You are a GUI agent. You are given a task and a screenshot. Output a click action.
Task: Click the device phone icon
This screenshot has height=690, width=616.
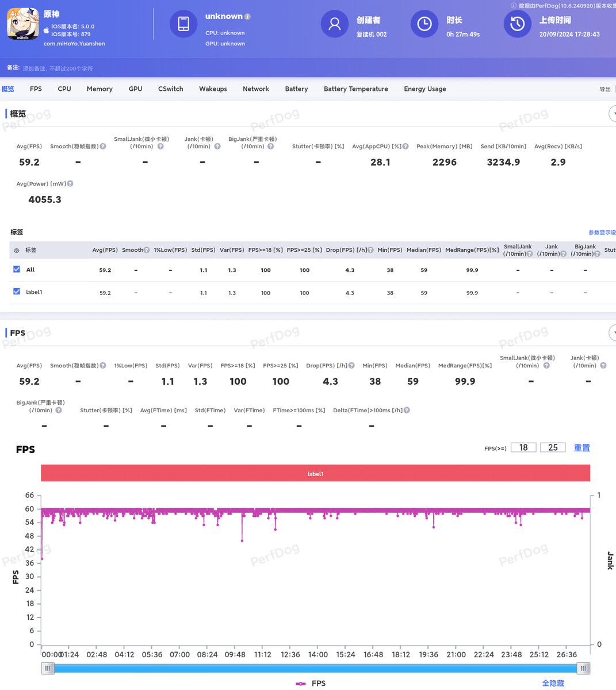[x=183, y=24]
